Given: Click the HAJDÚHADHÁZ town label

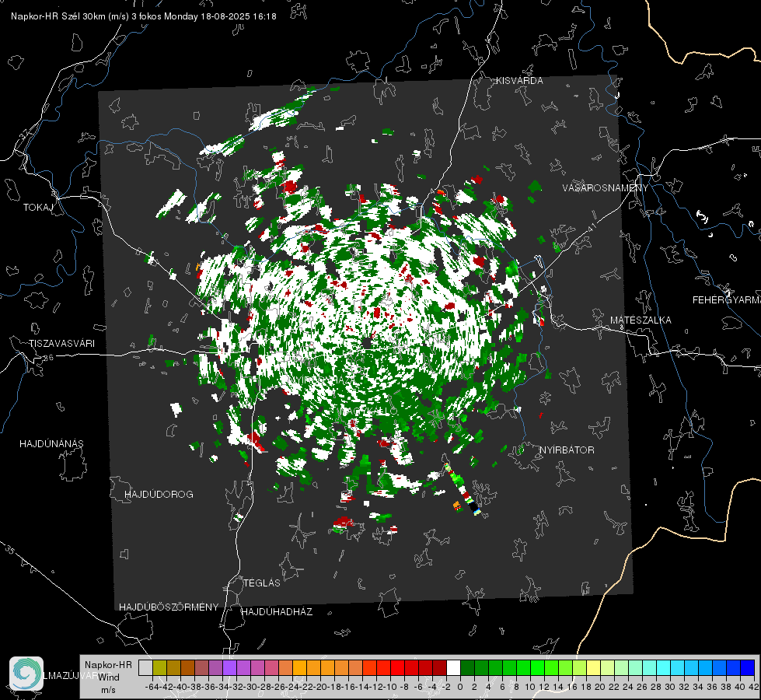Looking at the screenshot, I should [277, 612].
